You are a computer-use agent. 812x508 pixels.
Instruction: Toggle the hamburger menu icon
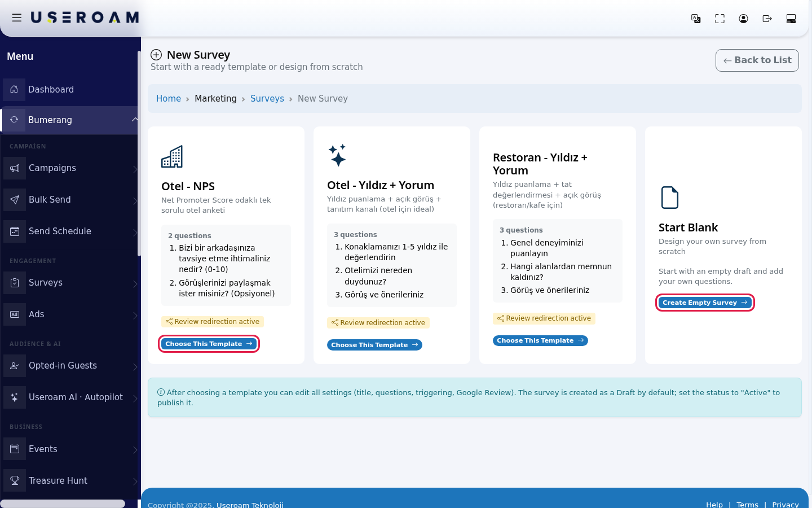point(17,18)
